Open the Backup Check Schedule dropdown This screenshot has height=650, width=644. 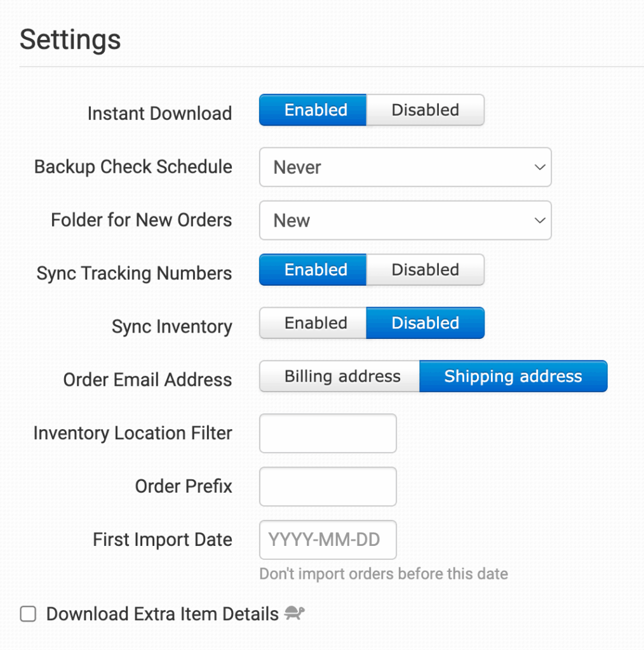coord(405,168)
